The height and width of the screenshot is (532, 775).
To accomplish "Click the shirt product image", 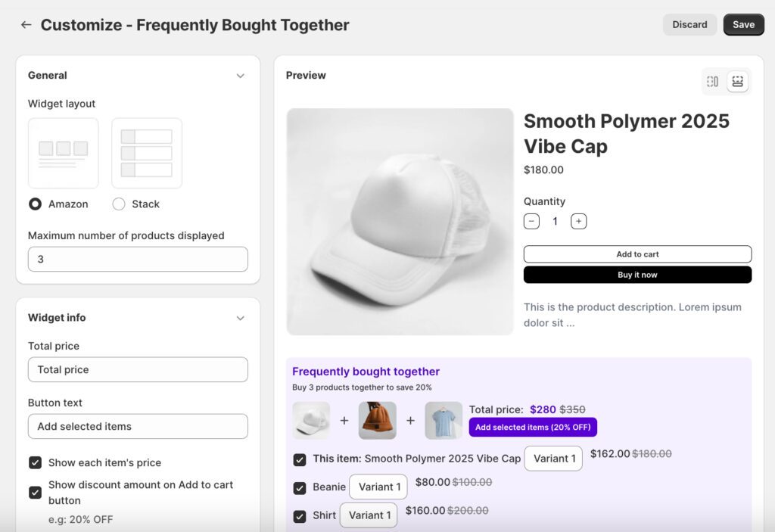I will 444,421.
